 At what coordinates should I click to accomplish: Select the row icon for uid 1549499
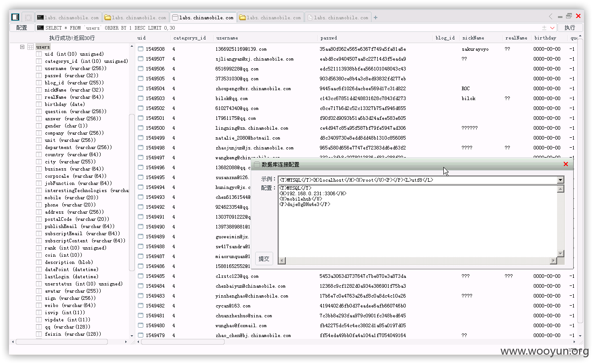coord(141,138)
